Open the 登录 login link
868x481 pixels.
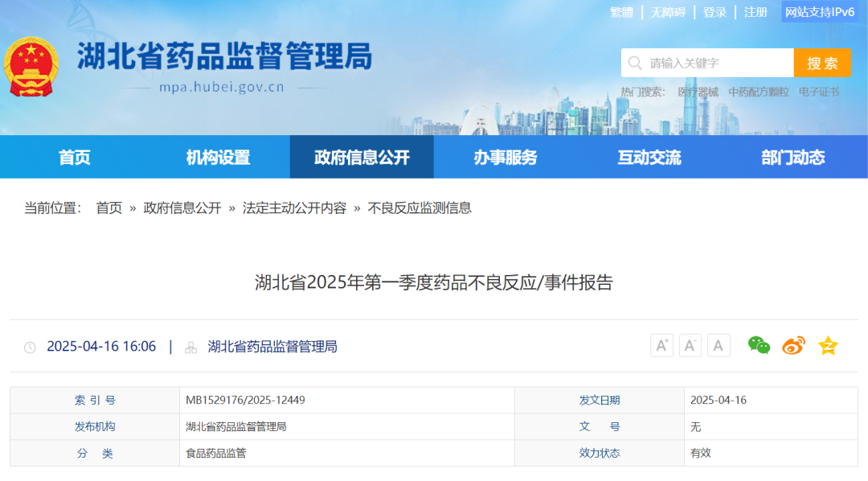pyautogui.click(x=714, y=12)
